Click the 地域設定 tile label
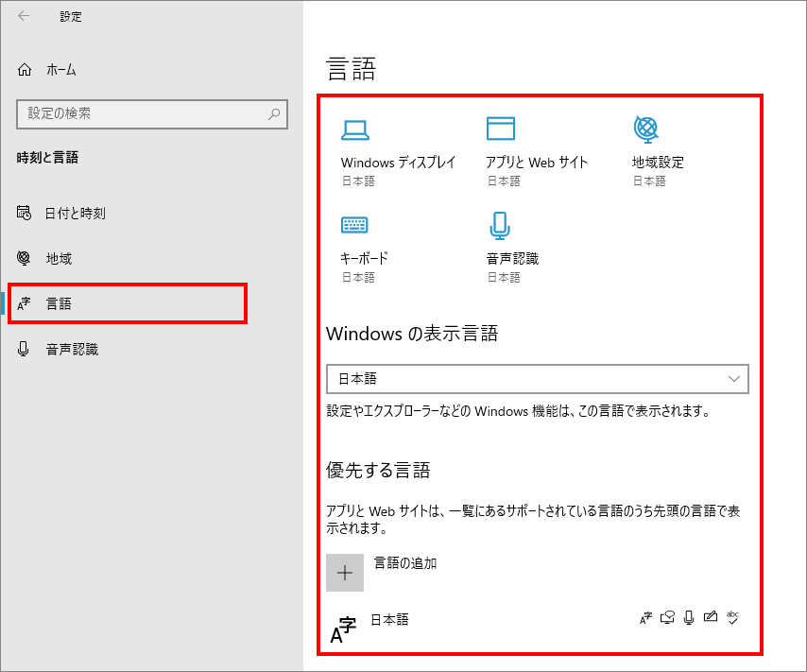 click(x=658, y=163)
